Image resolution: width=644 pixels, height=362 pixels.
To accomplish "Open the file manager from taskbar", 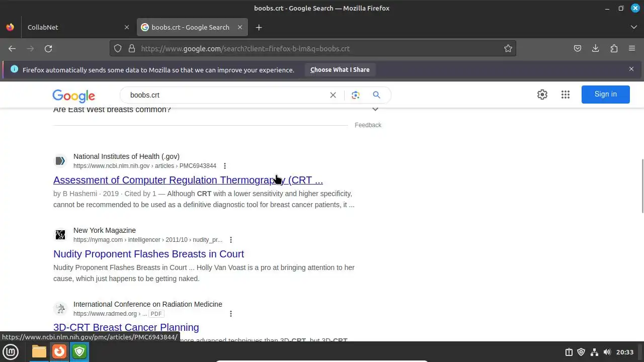I will coord(39,352).
